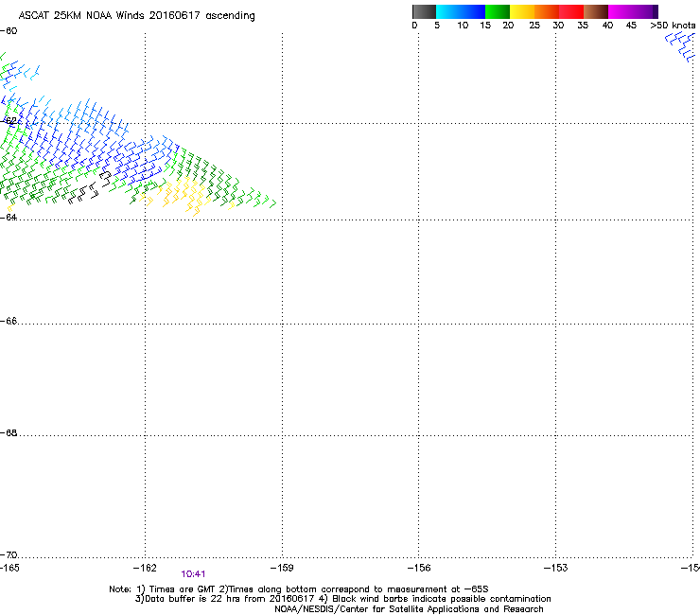The width and height of the screenshot is (700, 615).
Task: Click the green 15-20 knots color band
Action: (498, 11)
